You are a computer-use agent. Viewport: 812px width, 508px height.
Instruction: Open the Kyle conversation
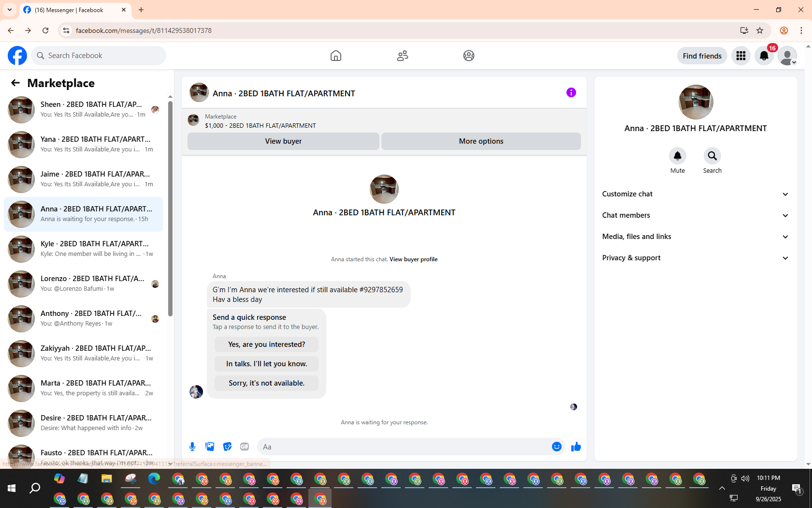pos(84,249)
